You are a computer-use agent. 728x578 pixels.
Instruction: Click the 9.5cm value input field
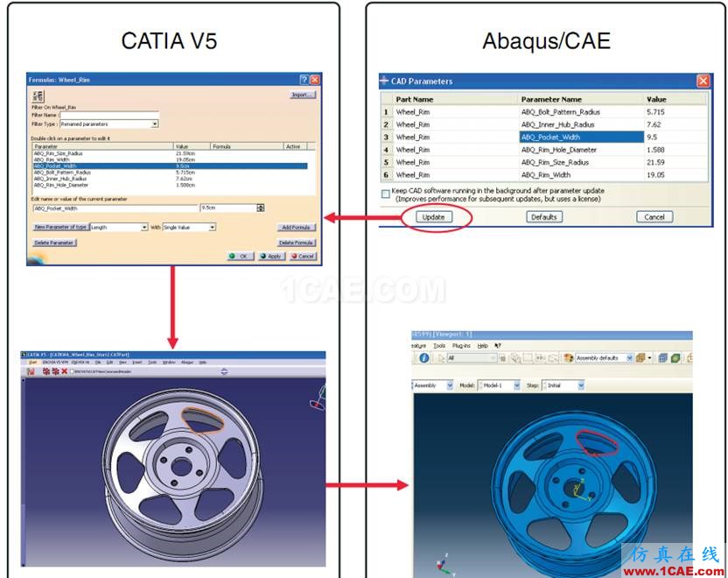point(228,208)
